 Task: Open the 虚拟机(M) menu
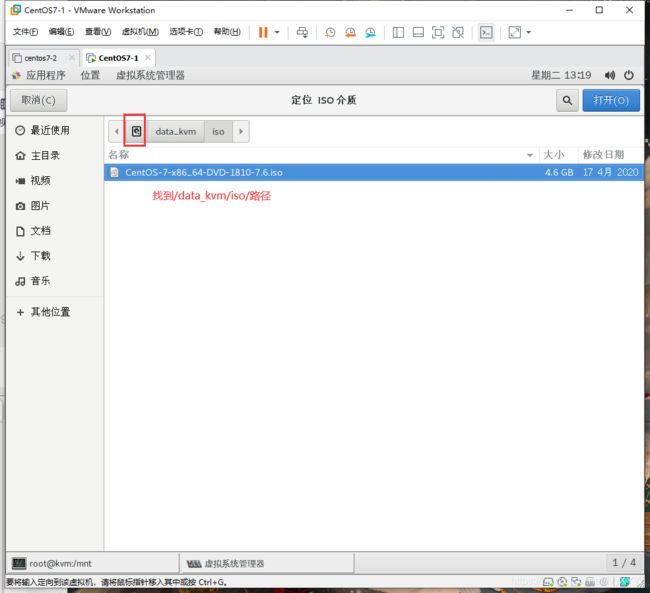140,32
